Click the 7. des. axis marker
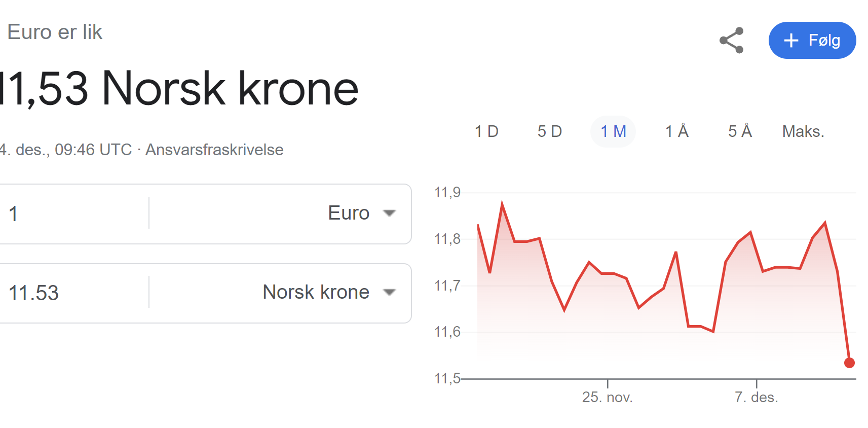Screen dimensions: 868x428 tap(757, 397)
